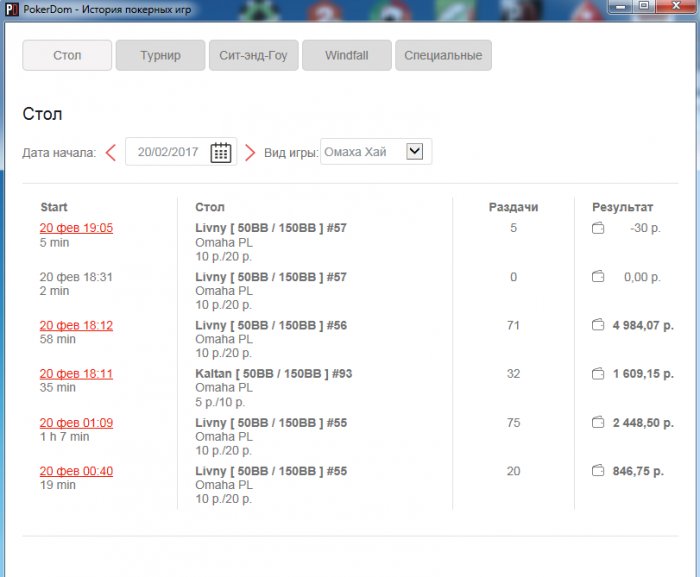Click wallet icon beside 0,00 р. result
This screenshot has width=700, height=577.
click(598, 276)
